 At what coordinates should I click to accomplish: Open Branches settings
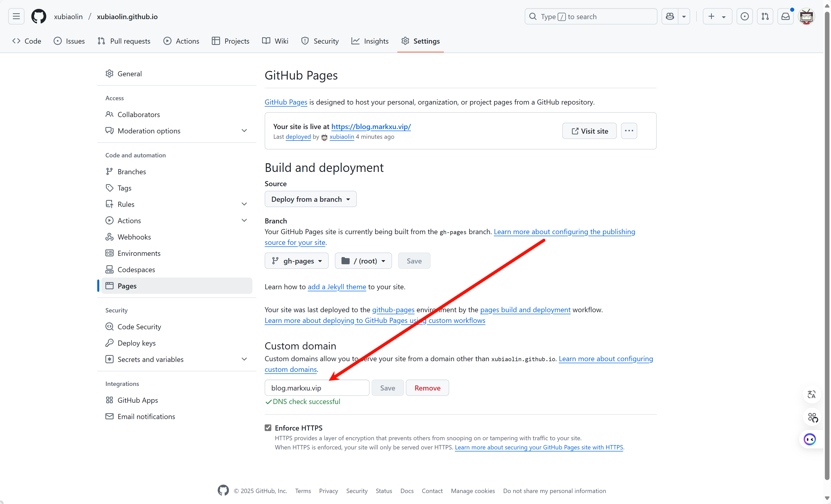pos(177,172)
